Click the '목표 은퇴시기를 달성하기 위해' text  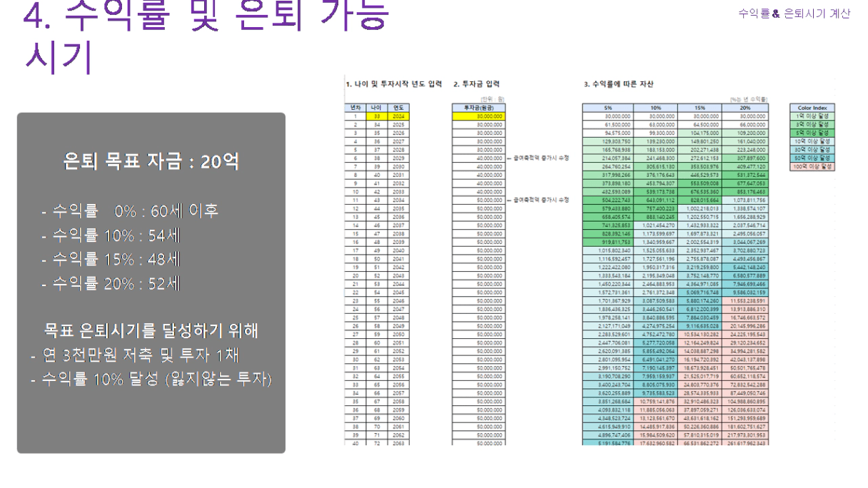click(x=151, y=330)
